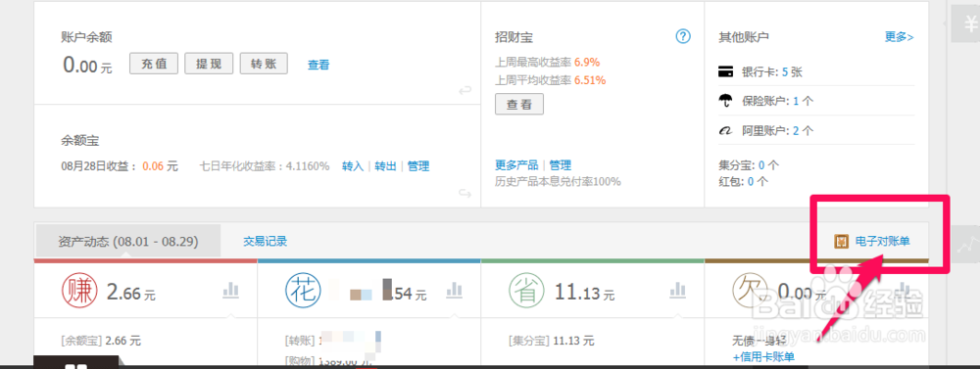Open the 更多产品 link
This screenshot has width=980, height=369.
click(x=516, y=165)
